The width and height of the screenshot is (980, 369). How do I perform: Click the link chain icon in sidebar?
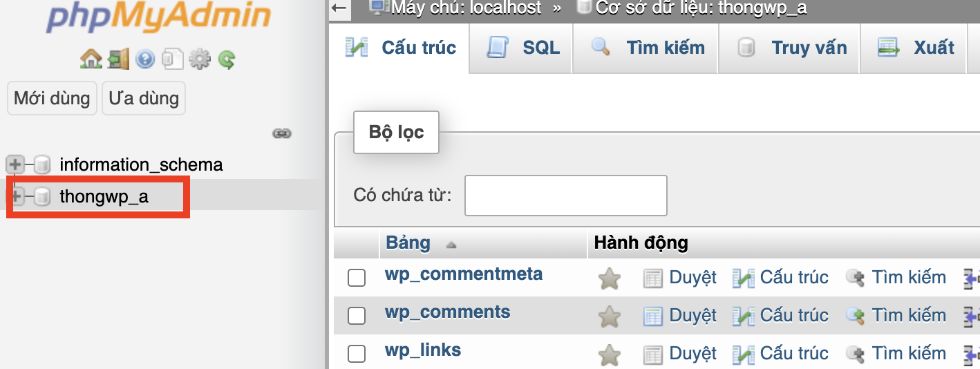point(281,133)
